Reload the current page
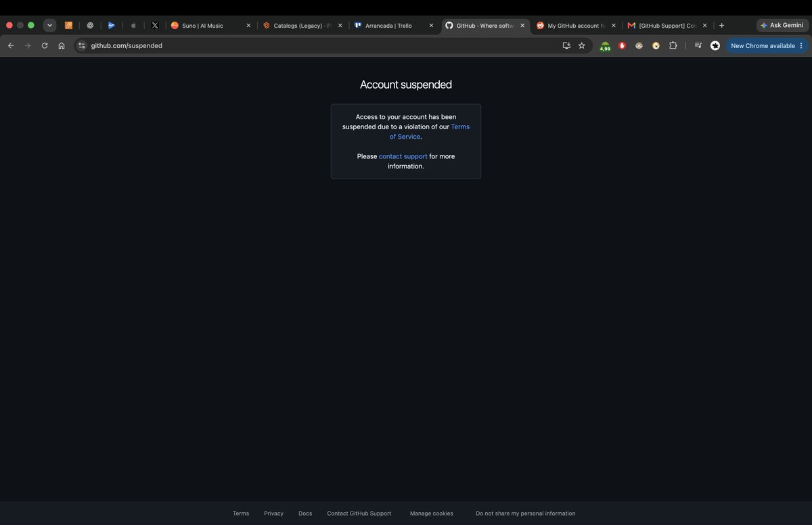 45,45
